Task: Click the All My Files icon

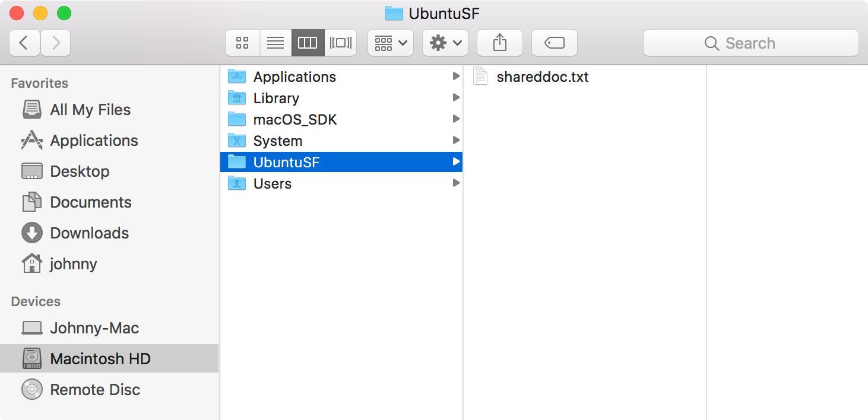Action: click(32, 110)
